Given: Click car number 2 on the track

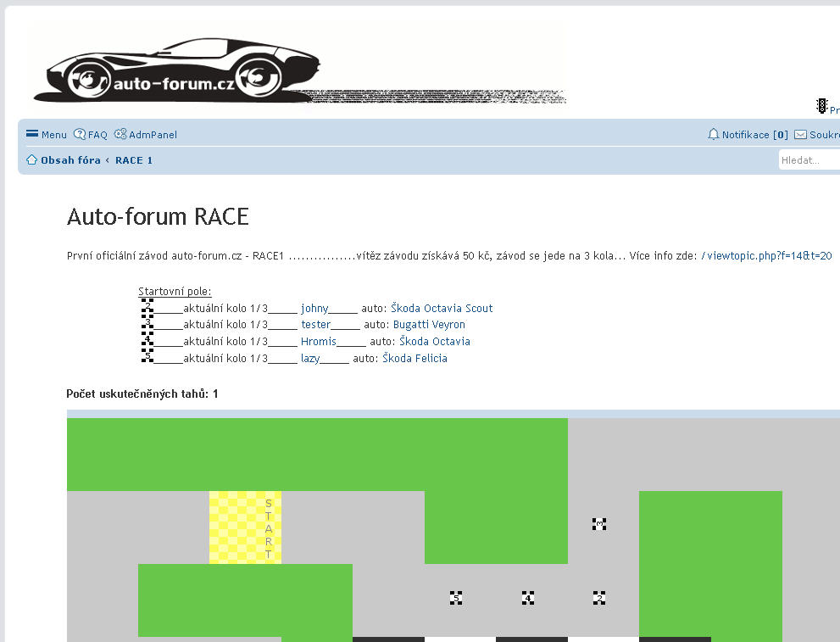Looking at the screenshot, I should [599, 598].
